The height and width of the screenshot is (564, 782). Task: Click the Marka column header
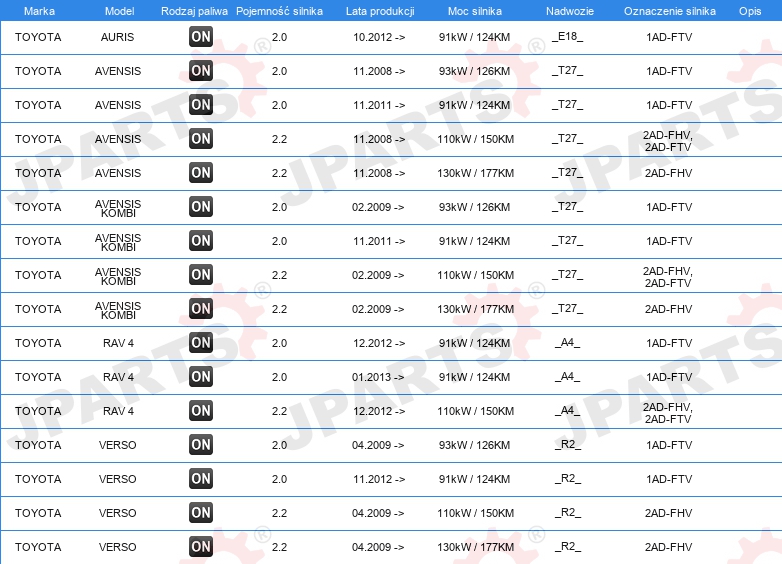click(x=39, y=11)
